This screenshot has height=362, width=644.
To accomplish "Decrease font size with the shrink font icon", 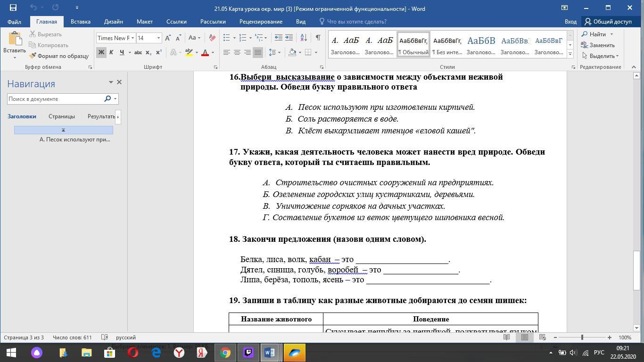I will (178, 38).
